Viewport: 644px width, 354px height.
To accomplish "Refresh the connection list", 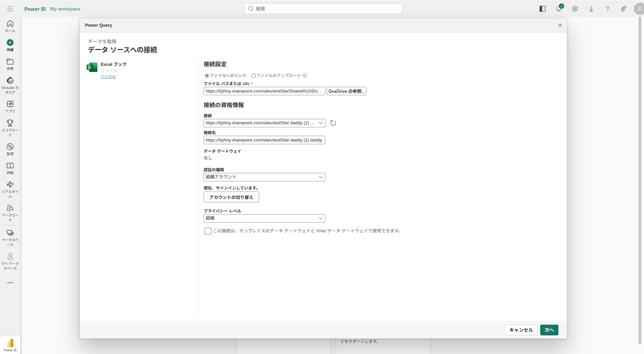I will (x=333, y=123).
